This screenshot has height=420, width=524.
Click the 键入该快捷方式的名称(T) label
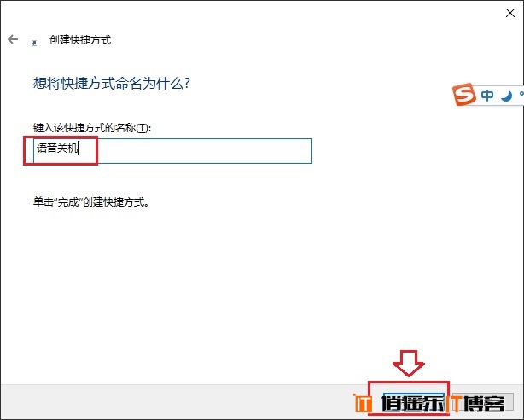coord(92,128)
